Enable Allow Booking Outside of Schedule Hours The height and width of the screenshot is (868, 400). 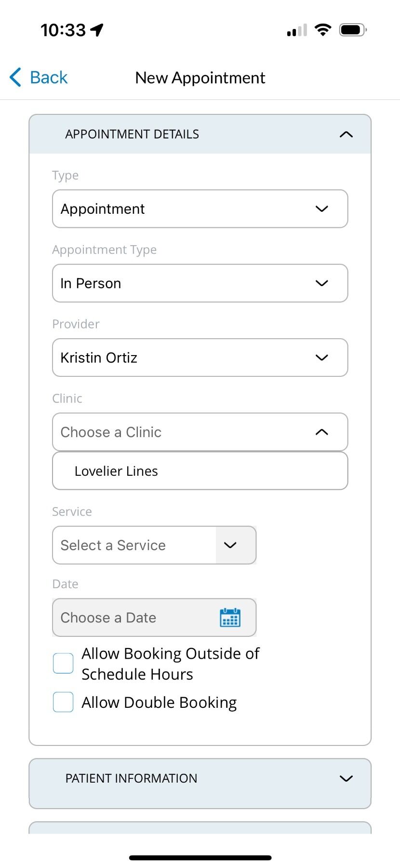coord(63,663)
